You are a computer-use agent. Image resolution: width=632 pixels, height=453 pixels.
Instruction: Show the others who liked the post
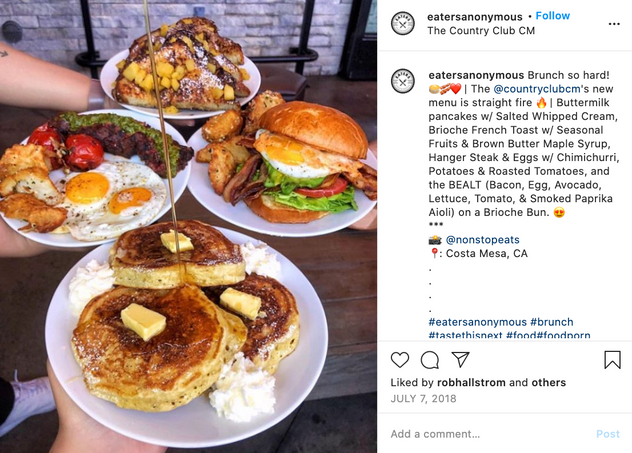tap(549, 382)
